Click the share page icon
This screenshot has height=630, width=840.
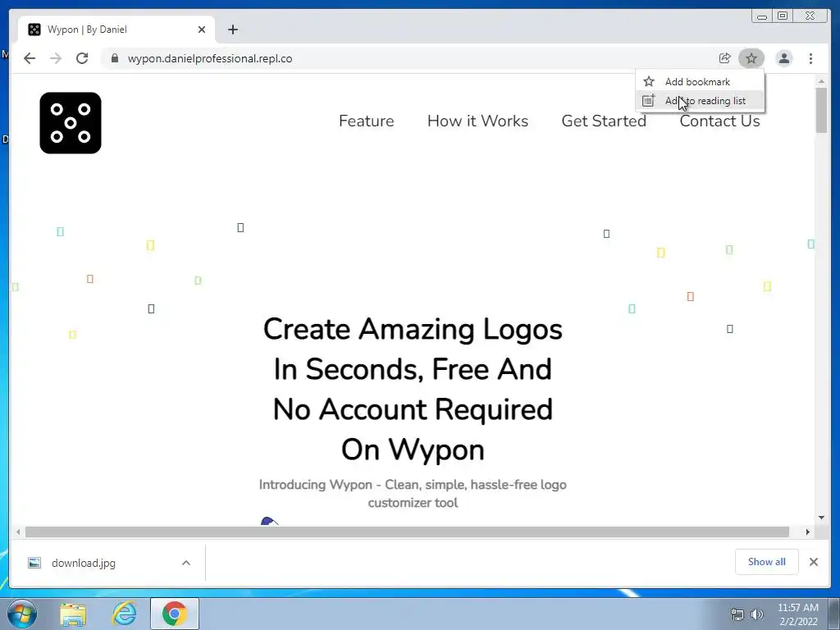725,58
